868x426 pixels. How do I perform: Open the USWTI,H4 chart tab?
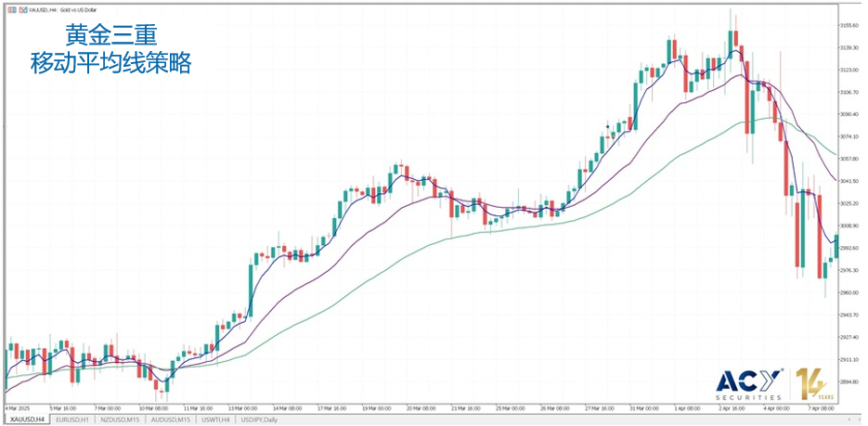pos(216,420)
